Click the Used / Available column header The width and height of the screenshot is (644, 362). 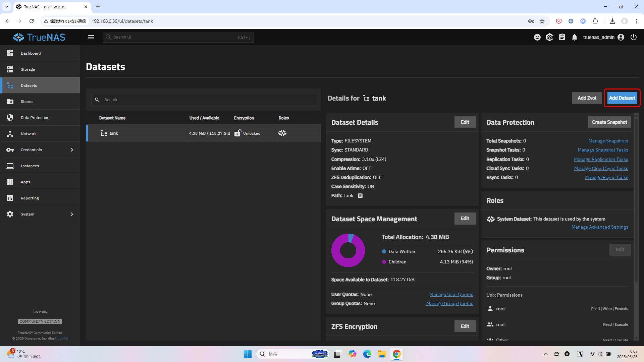[204, 118]
